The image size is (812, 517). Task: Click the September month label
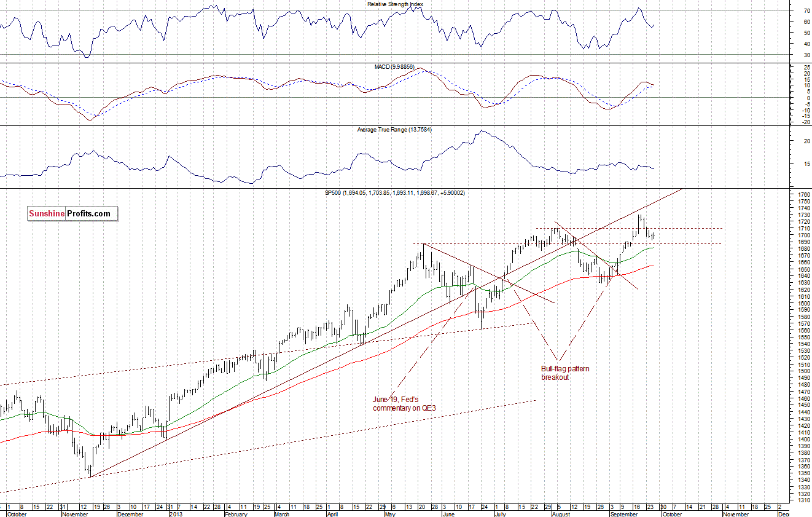624,513
